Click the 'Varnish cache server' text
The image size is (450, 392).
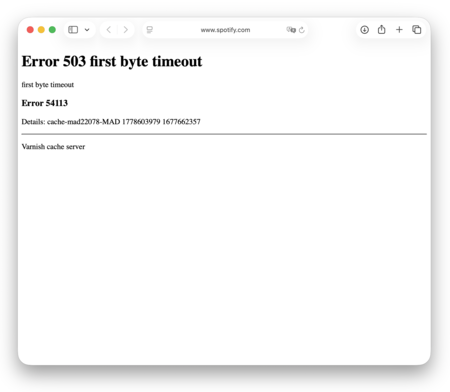click(53, 147)
